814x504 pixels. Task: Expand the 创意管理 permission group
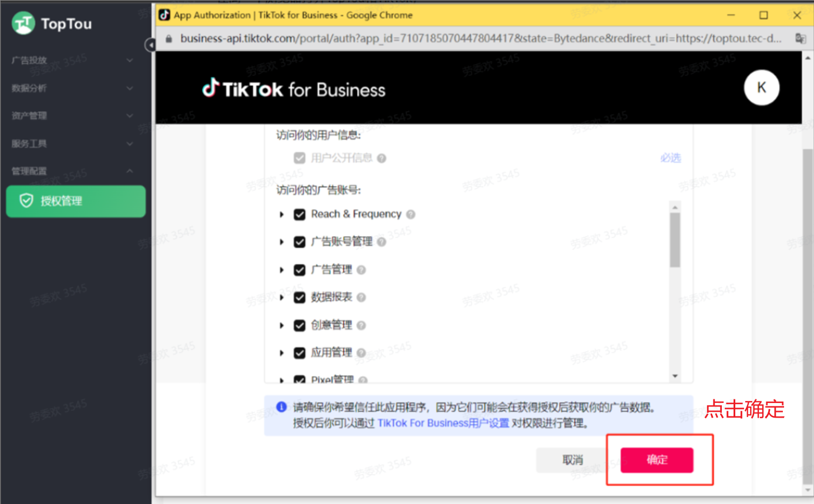coord(282,325)
